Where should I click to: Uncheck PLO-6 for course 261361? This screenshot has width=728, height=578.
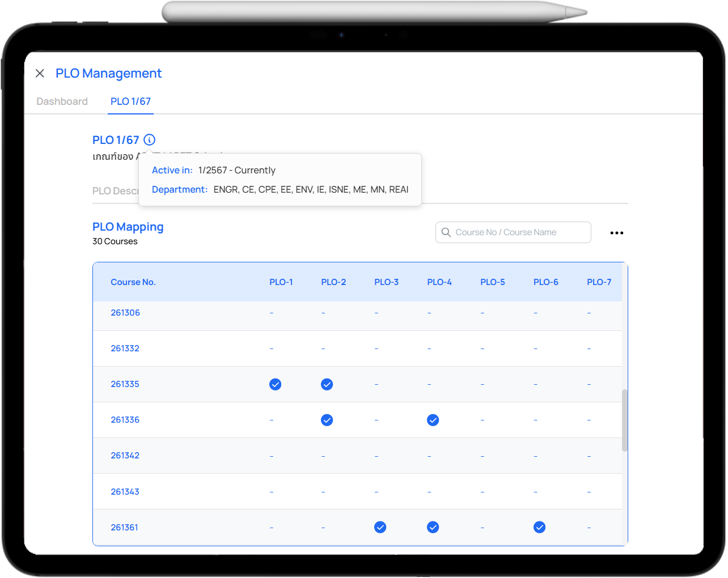(x=539, y=528)
